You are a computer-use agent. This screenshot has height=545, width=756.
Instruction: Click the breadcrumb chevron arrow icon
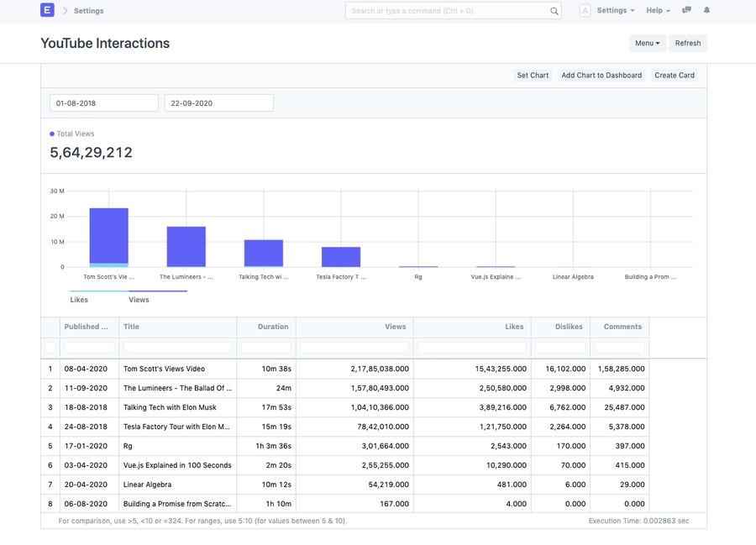pos(65,11)
